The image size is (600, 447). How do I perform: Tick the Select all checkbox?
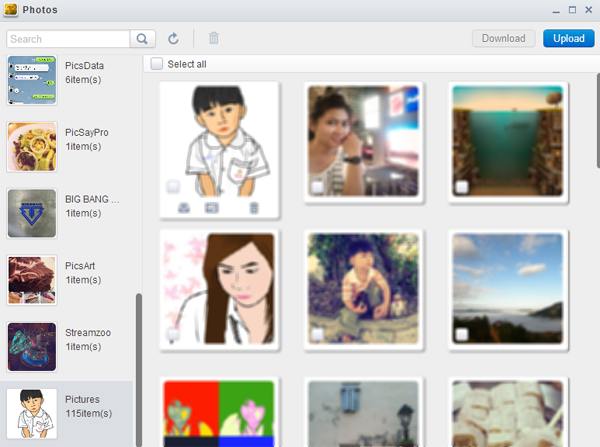click(x=157, y=64)
